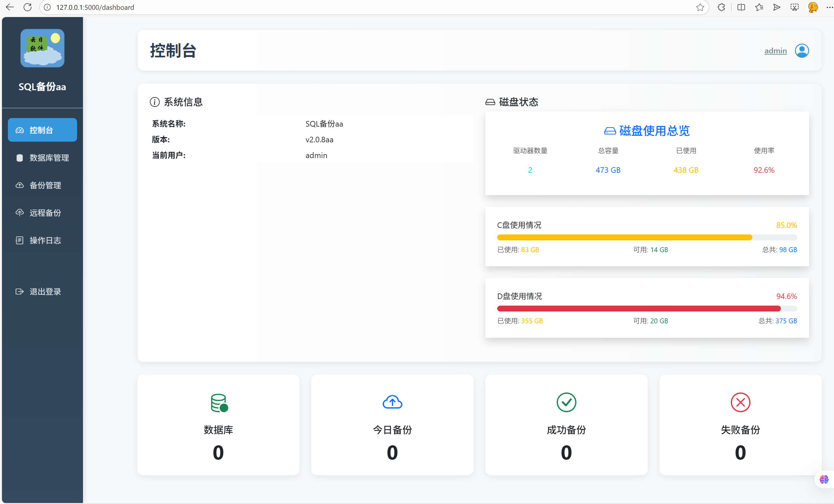The height and width of the screenshot is (504, 834).
Task: Click the brain icon at bottom right
Action: tap(824, 479)
